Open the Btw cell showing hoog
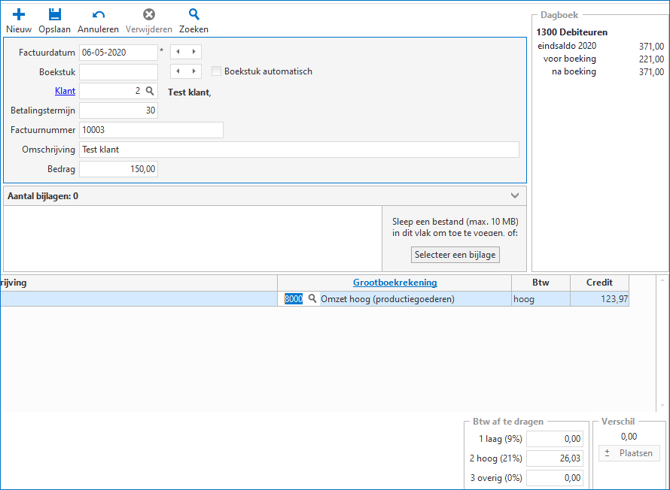 pos(540,299)
